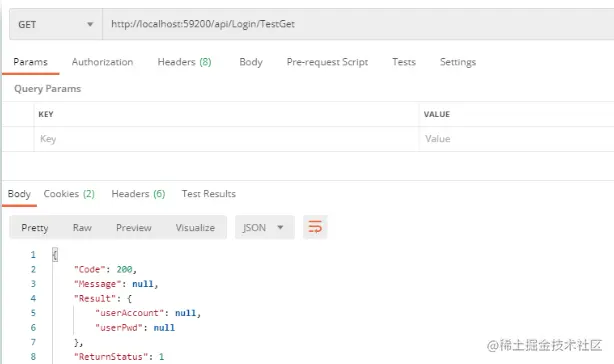Open the Tests tab
614x364 pixels.
tap(404, 62)
